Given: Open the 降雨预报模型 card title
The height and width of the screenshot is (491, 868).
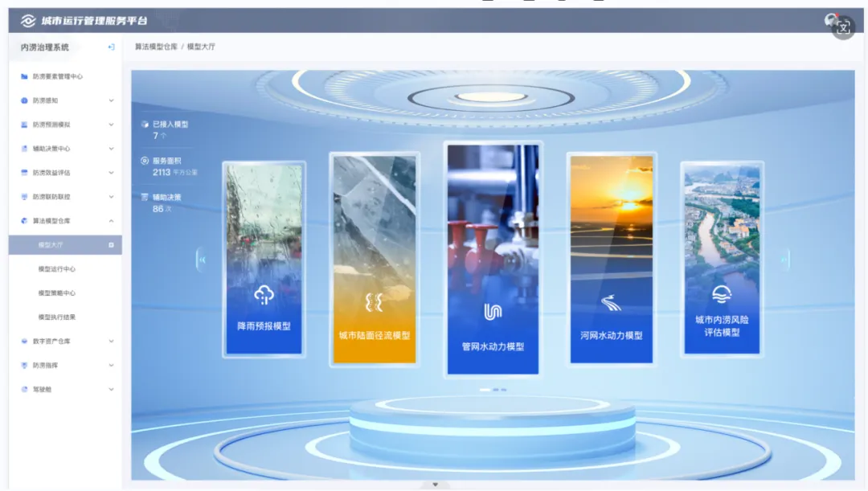Looking at the screenshot, I should point(264,326).
